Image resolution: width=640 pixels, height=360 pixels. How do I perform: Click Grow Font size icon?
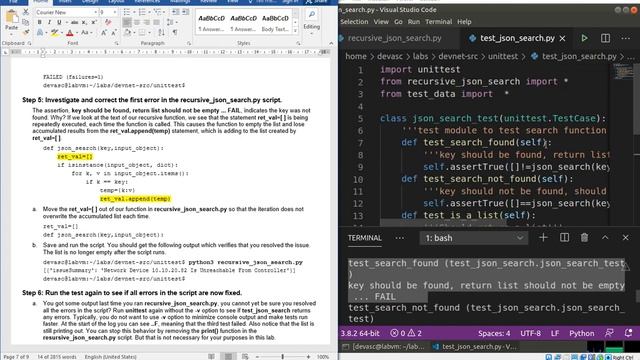104,33
